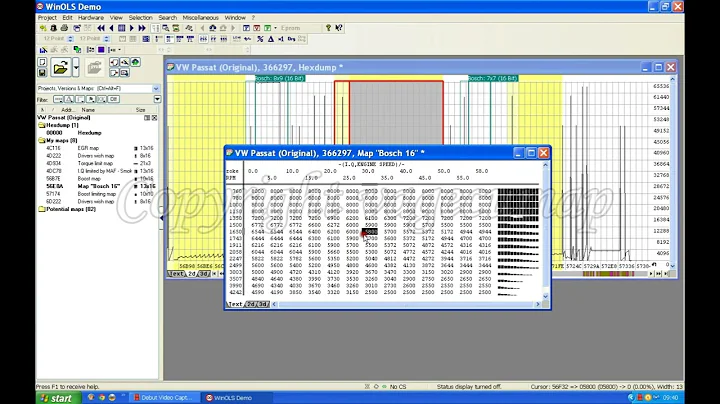Click Bosch 7x7 (16 Bit) green label

(x=493, y=79)
